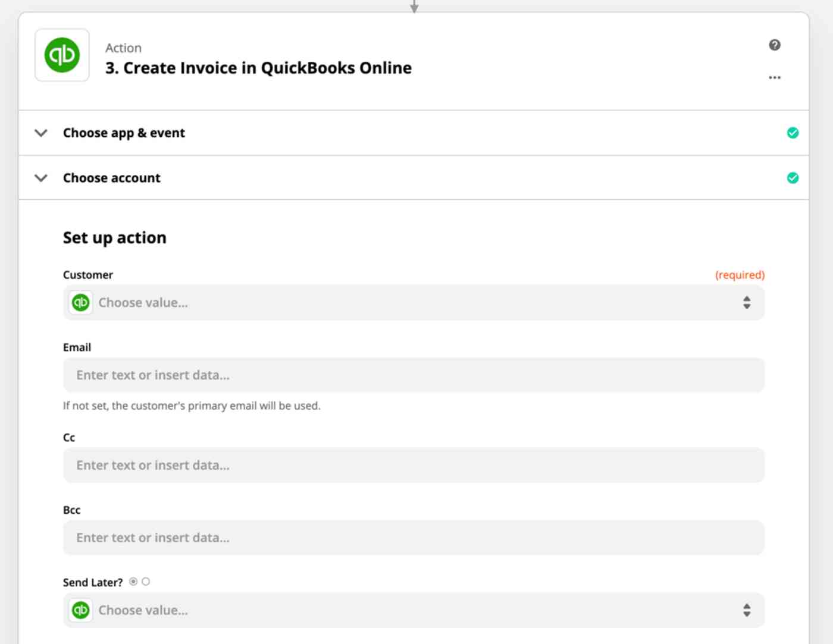Open the three-dot more options menu
Viewport: 833px width, 644px height.
point(774,77)
